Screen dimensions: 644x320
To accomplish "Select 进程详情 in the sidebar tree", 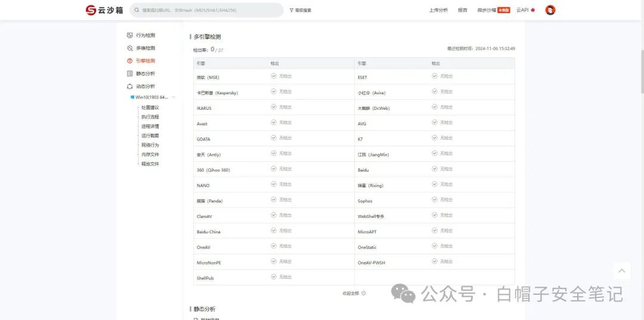I will (x=150, y=127).
